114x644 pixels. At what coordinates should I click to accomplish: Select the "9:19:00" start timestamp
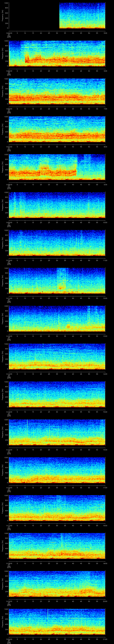click(x=9, y=601)
